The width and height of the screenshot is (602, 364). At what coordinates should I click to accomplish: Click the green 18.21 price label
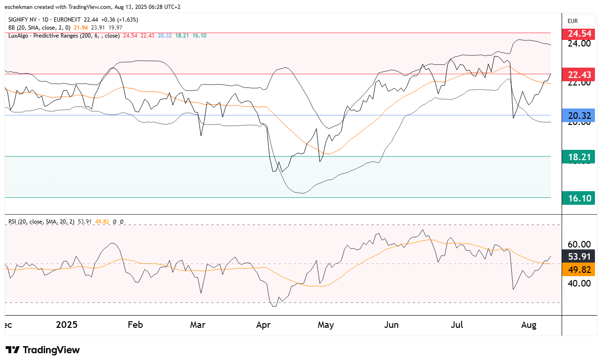[x=578, y=157]
